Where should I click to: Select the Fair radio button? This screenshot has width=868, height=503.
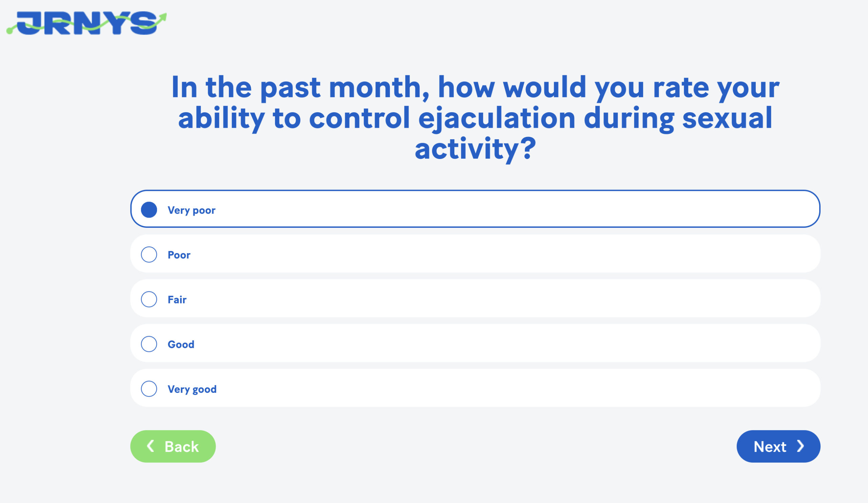(x=149, y=299)
